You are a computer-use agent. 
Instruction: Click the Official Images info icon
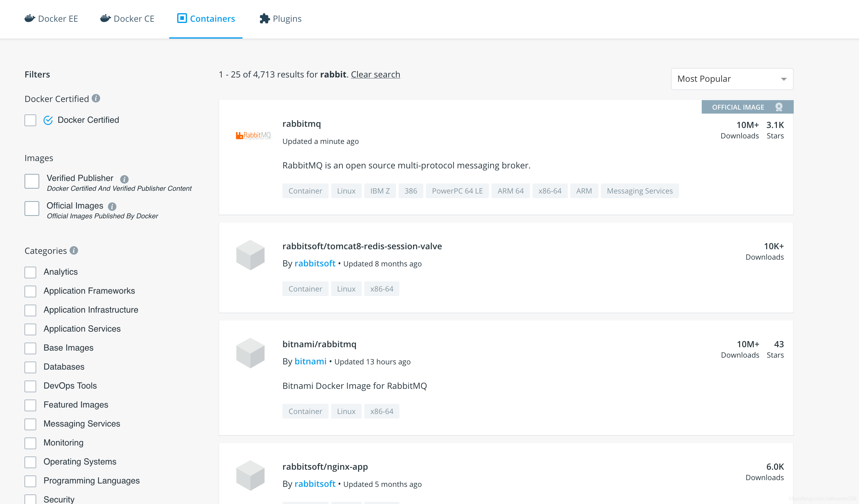(x=112, y=206)
